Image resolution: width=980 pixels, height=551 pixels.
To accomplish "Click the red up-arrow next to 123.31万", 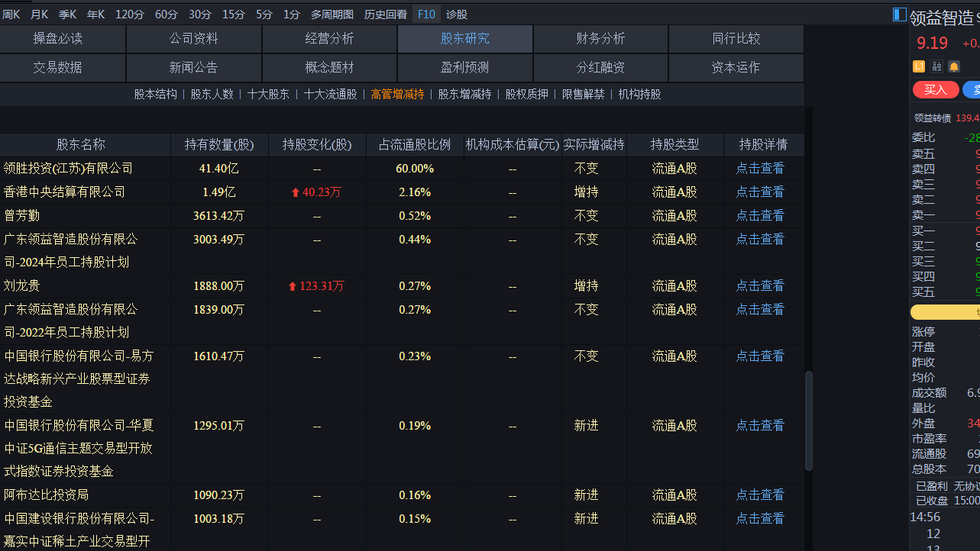I will pos(292,286).
